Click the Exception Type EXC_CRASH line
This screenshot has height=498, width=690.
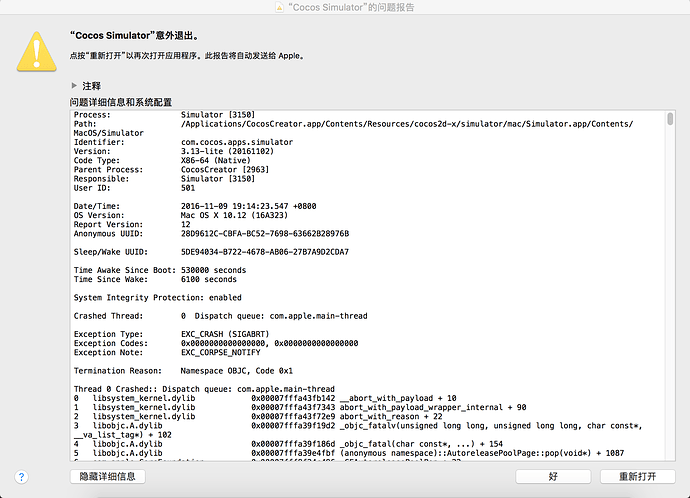click(x=171, y=334)
